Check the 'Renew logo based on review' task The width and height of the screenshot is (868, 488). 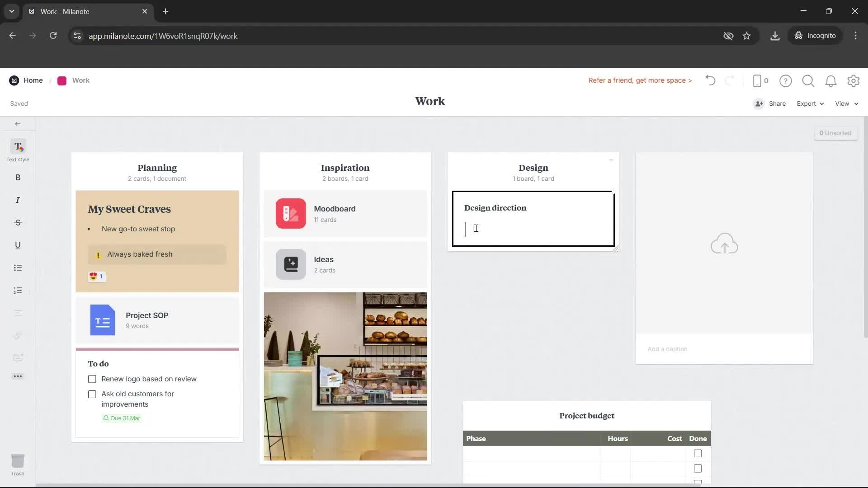[x=92, y=379]
